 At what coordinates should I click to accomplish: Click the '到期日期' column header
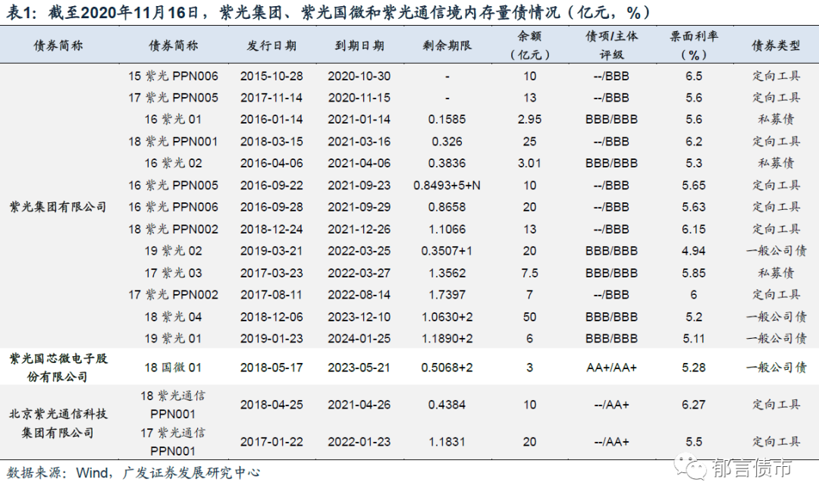pos(359,46)
